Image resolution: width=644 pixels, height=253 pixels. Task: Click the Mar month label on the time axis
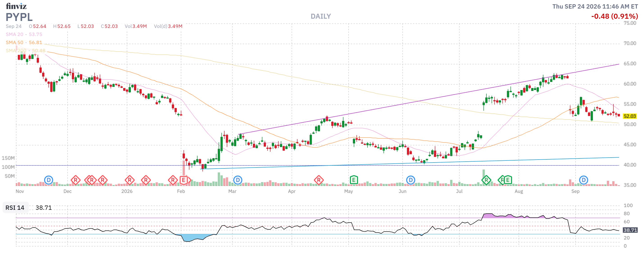[x=232, y=191]
